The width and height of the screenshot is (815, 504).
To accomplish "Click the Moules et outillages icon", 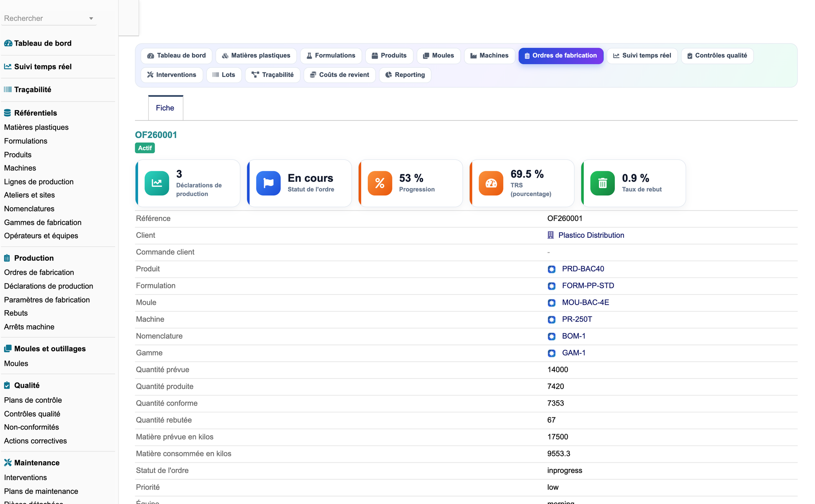I will 8,349.
